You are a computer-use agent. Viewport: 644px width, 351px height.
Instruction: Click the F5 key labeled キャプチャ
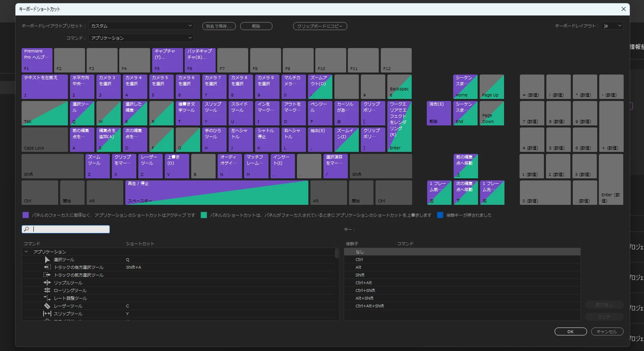pos(168,60)
